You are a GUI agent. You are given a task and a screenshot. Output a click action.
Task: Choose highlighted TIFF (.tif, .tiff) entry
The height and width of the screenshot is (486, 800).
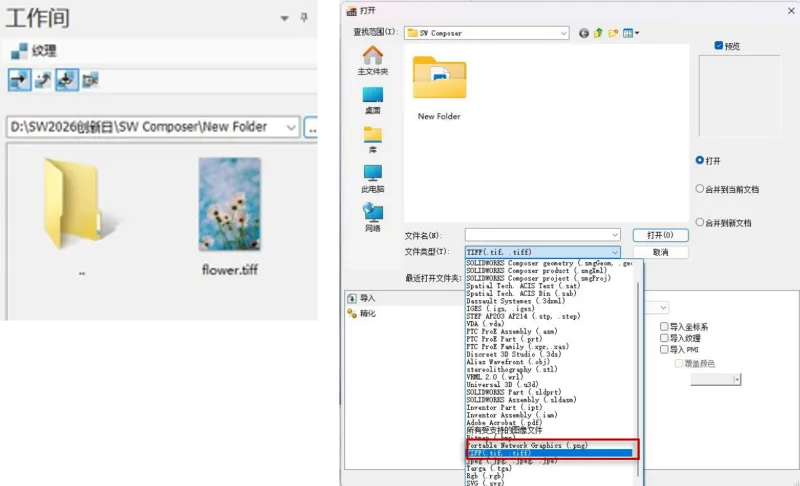[550, 453]
